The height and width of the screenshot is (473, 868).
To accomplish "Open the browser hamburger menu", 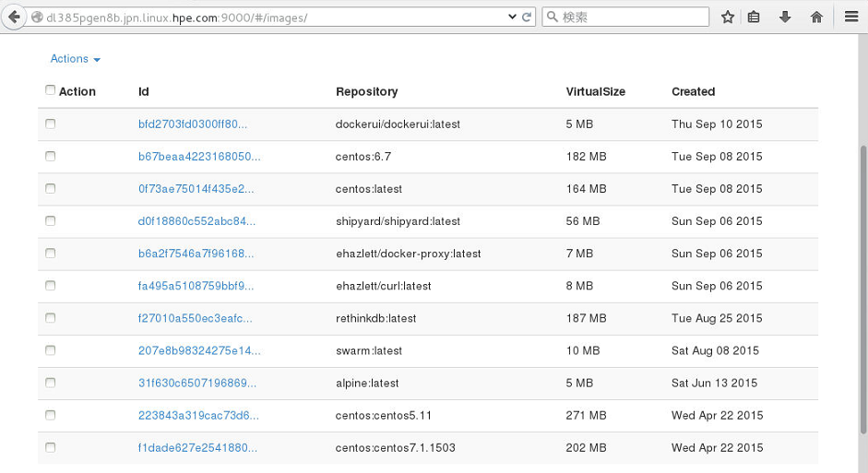I will [851, 18].
